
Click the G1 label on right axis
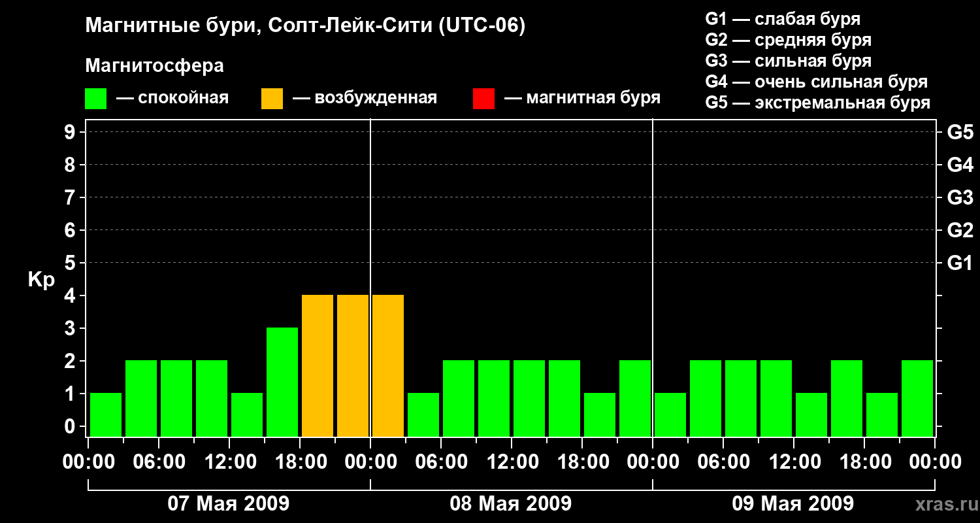click(960, 263)
